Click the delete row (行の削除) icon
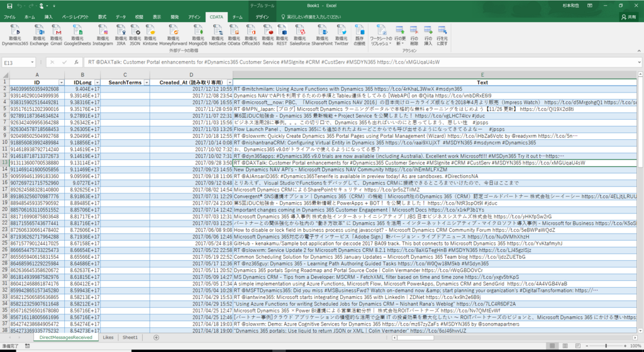Viewport: 644px width, 352px height. [414, 35]
